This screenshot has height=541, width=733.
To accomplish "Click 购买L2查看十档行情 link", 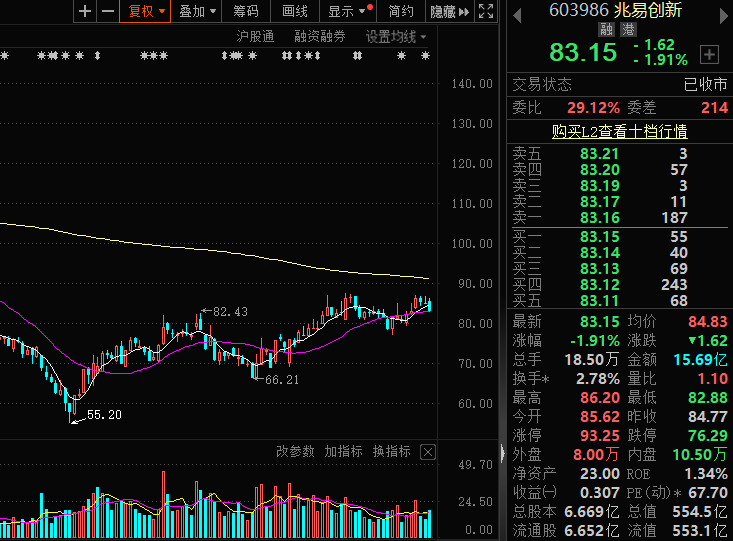I will point(620,131).
